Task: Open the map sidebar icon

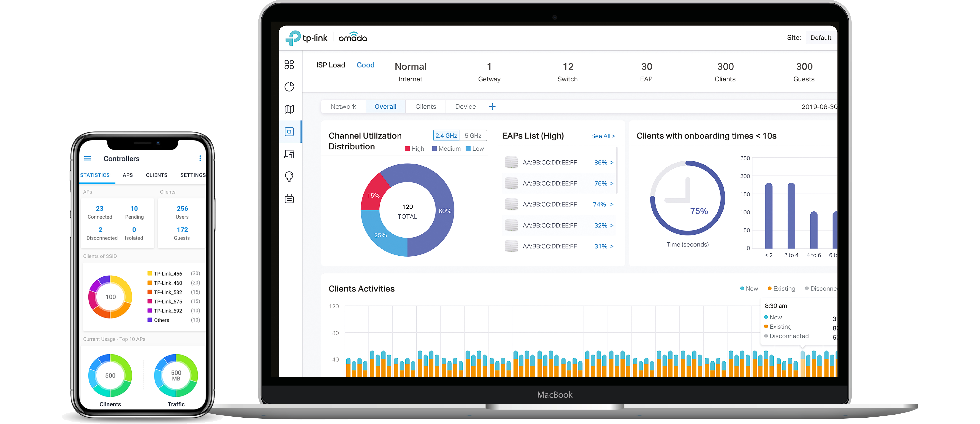Action: 289,109
